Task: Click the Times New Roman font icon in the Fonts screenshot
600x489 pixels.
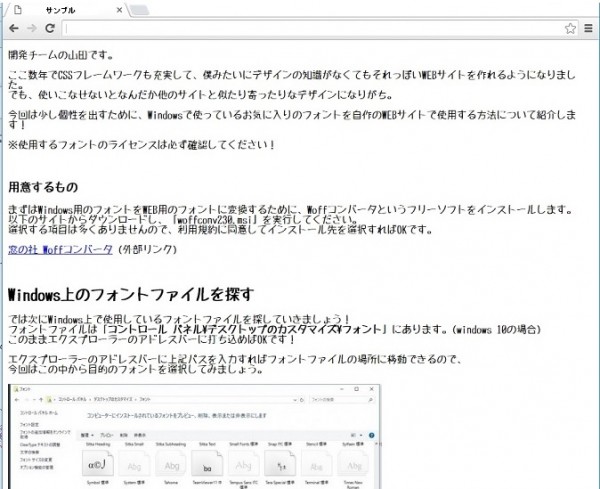Action: coord(353,463)
